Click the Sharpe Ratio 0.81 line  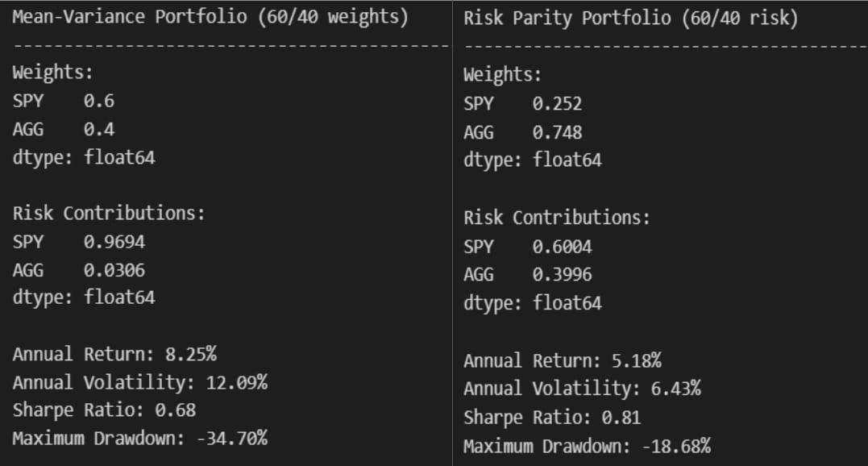pyautogui.click(x=552, y=418)
